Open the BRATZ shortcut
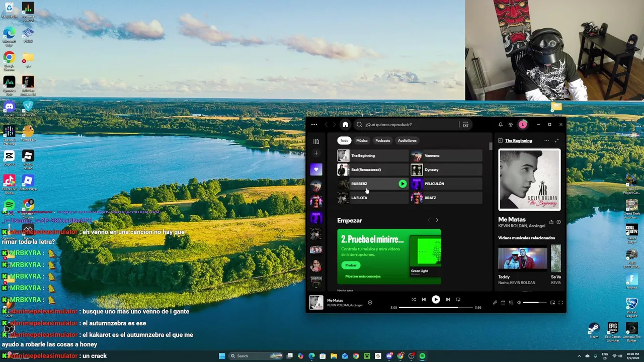Viewport: 644px width, 362px height. tap(446, 198)
